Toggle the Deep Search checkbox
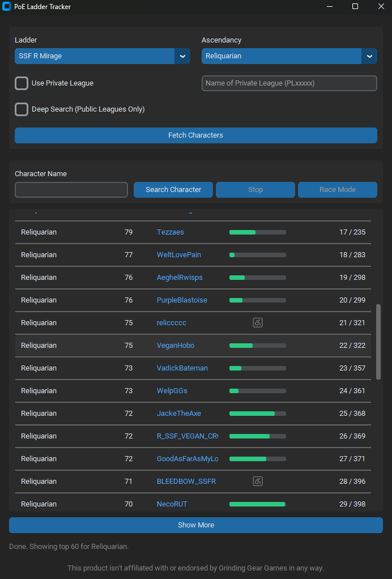Viewport: 392px width, 579px height. (x=22, y=109)
